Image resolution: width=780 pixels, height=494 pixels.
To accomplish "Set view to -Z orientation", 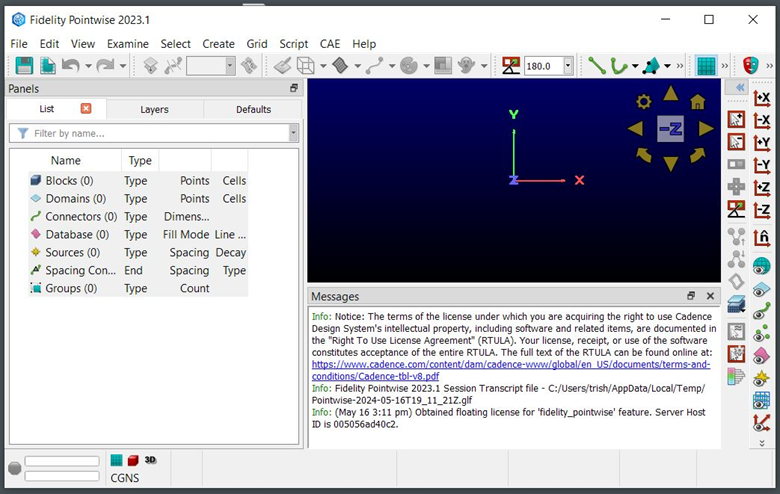I will (761, 210).
